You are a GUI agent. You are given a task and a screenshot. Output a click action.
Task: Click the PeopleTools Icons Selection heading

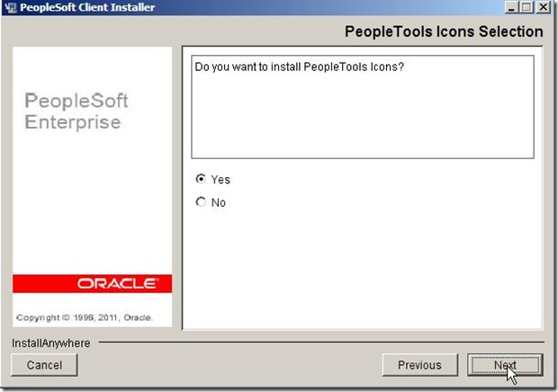pos(444,32)
